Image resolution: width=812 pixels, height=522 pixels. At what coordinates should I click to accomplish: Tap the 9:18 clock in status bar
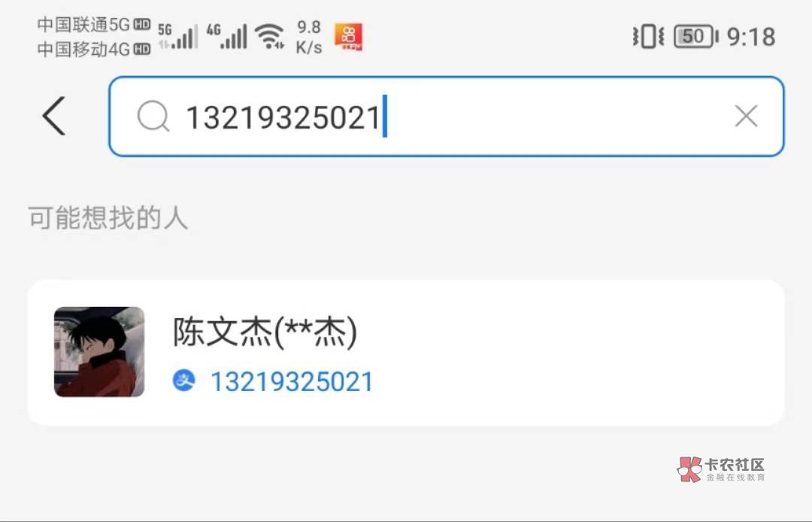[x=751, y=37]
